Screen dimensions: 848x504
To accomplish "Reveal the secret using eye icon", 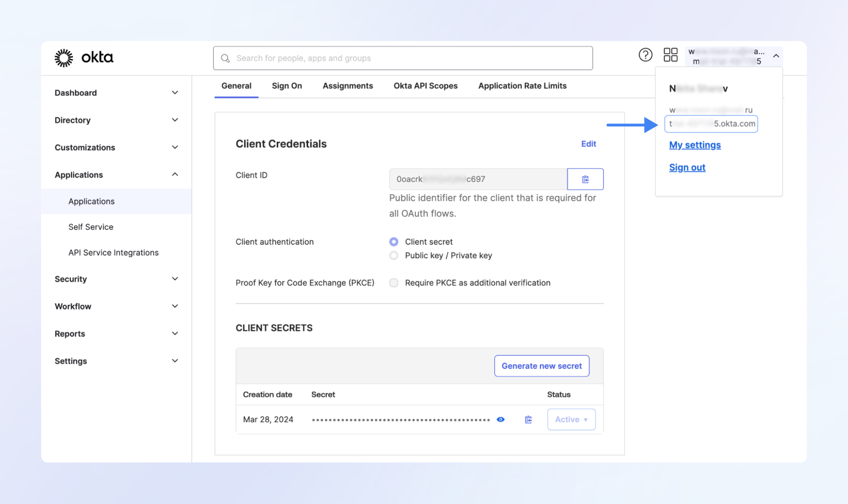I will click(501, 419).
